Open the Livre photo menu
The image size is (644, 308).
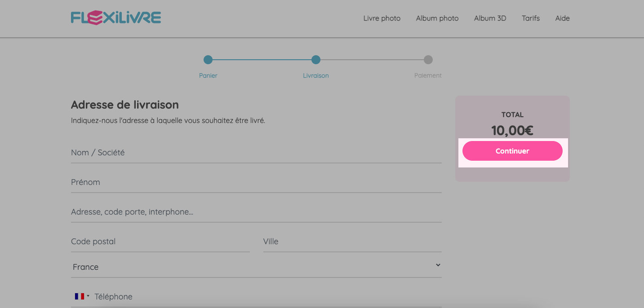pyautogui.click(x=382, y=18)
